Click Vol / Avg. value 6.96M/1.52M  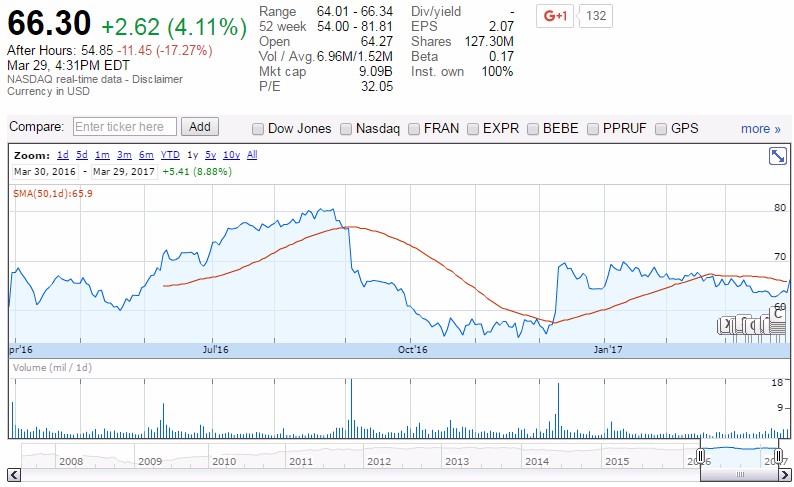[355, 56]
